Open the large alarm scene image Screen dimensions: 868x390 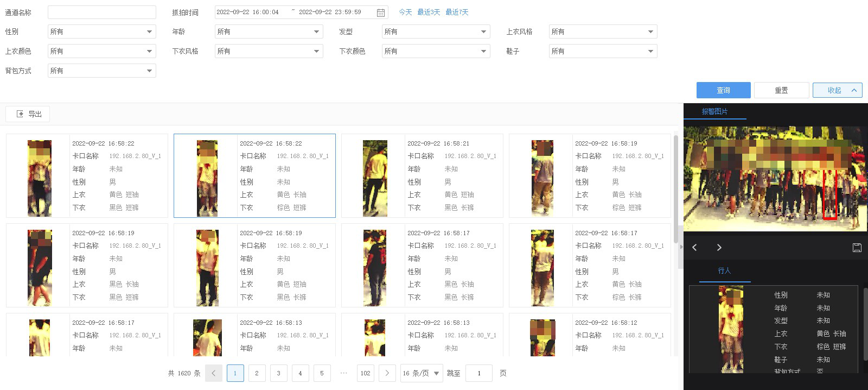coord(775,179)
